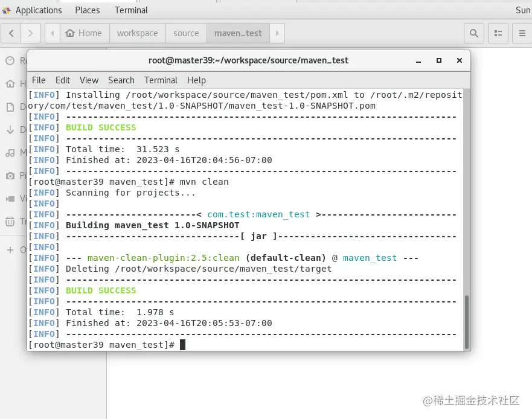Click the terminal cursor at prompt

tap(182, 345)
